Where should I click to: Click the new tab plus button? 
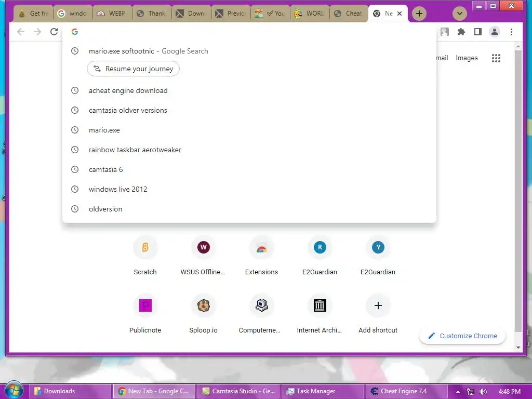point(419,14)
